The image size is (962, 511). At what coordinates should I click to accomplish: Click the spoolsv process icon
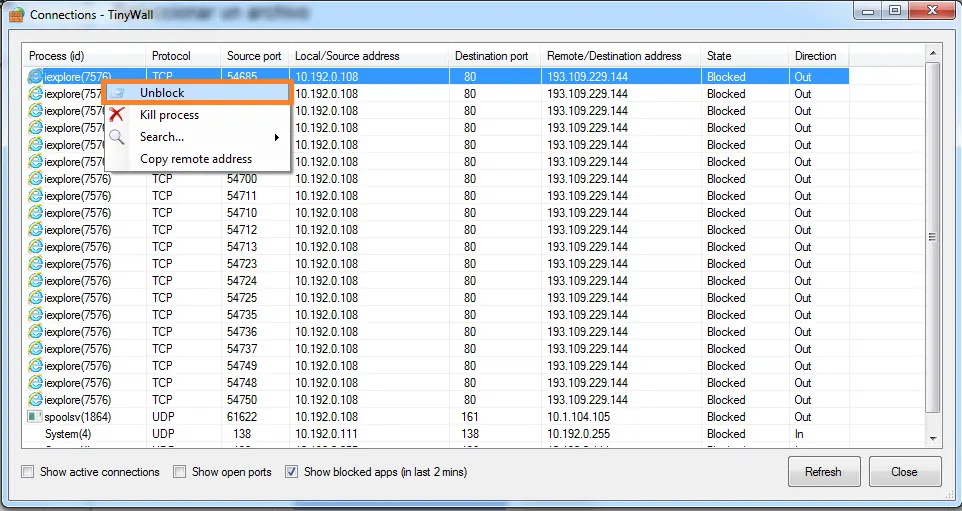point(35,417)
